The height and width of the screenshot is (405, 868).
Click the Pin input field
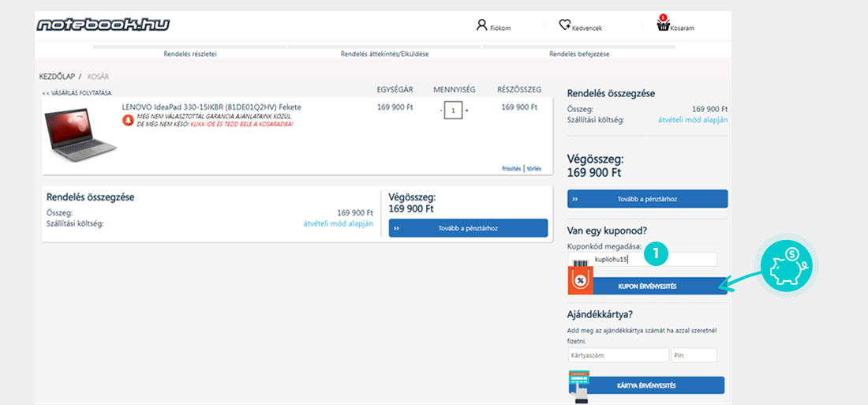pos(694,355)
